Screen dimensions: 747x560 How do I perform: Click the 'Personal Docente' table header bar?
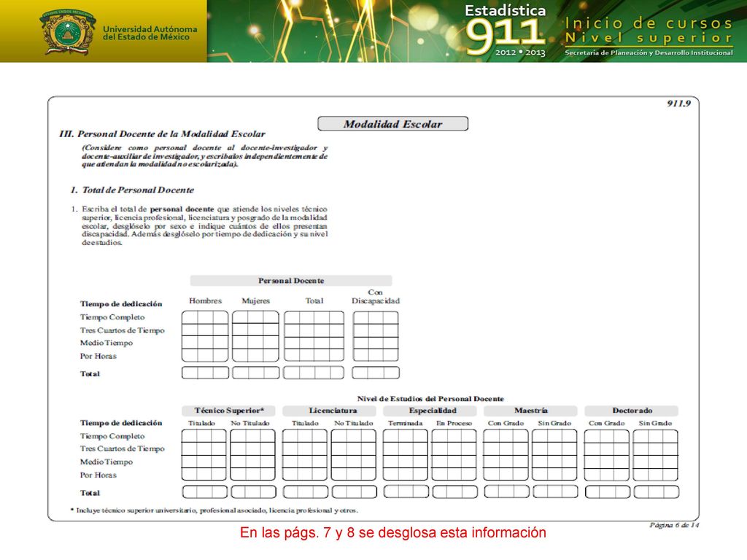point(291,281)
